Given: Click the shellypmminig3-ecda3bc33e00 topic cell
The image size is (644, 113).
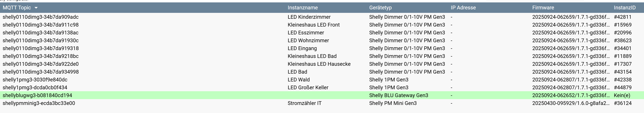Looking at the screenshot, I should 39,103.
